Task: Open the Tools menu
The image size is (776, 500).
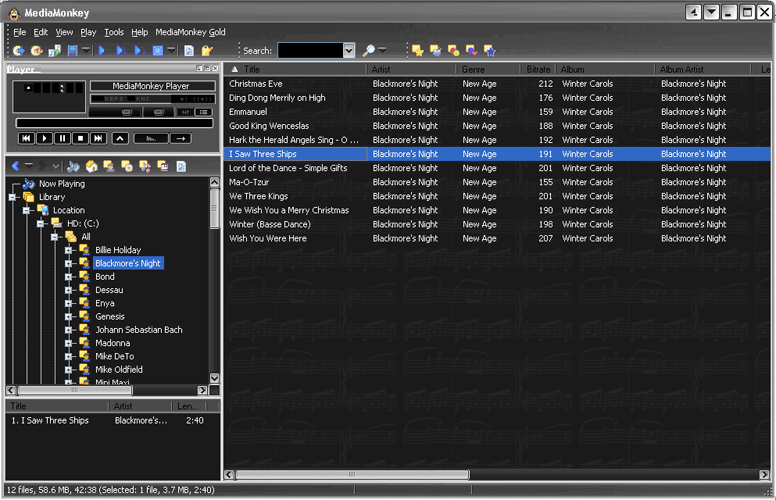Action: click(114, 32)
